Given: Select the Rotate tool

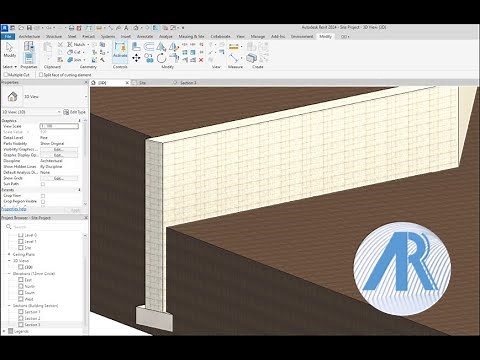Looking at the screenshot, I should (161, 59).
